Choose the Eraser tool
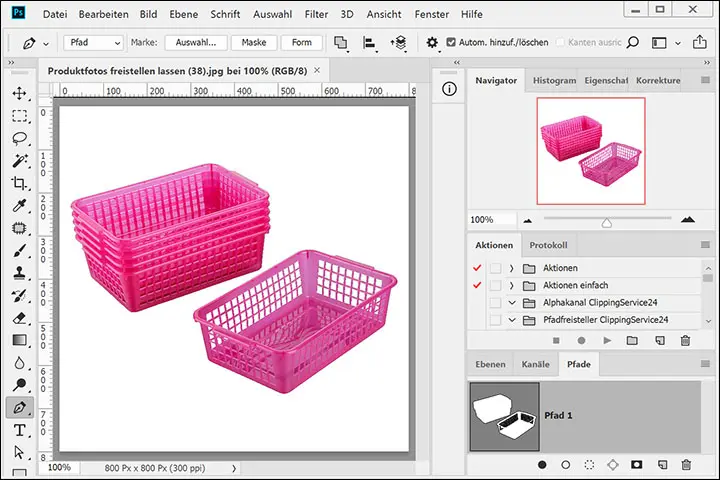This screenshot has height=480, width=720. pos(19,318)
